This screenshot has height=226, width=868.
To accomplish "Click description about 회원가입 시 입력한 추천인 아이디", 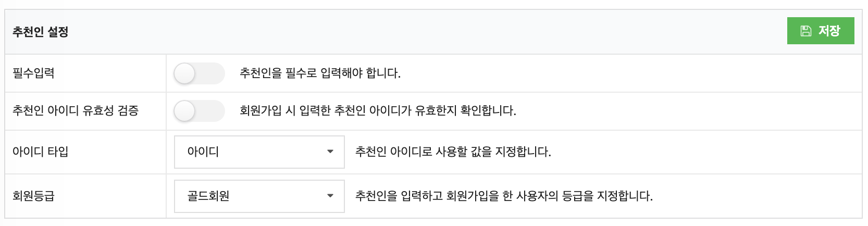I will (x=378, y=111).
